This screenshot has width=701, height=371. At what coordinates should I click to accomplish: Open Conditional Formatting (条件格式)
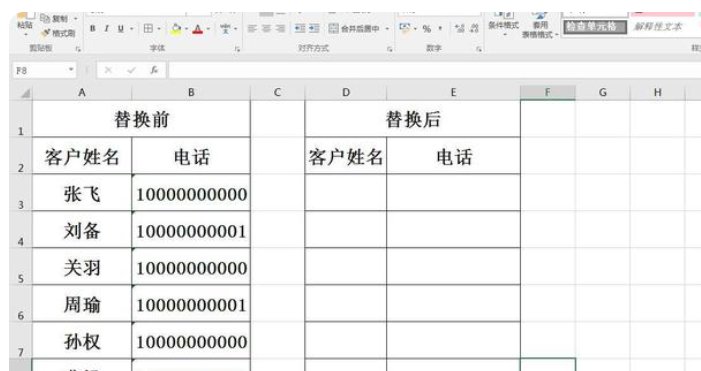[504, 23]
